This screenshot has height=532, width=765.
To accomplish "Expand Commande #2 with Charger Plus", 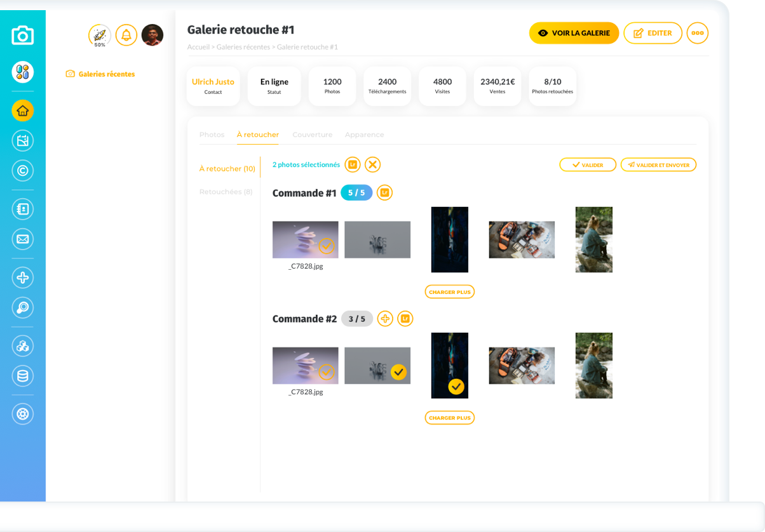I will (x=450, y=418).
